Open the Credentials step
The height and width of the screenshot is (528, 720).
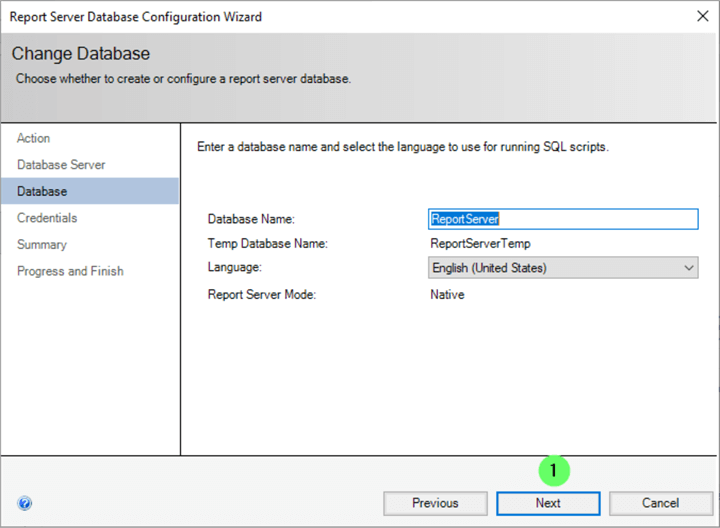tap(47, 218)
